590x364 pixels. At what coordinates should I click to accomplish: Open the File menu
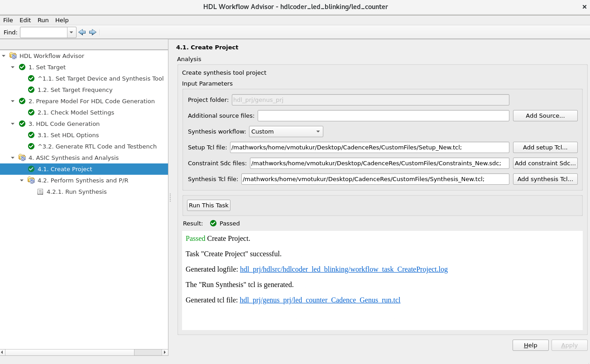pos(8,20)
